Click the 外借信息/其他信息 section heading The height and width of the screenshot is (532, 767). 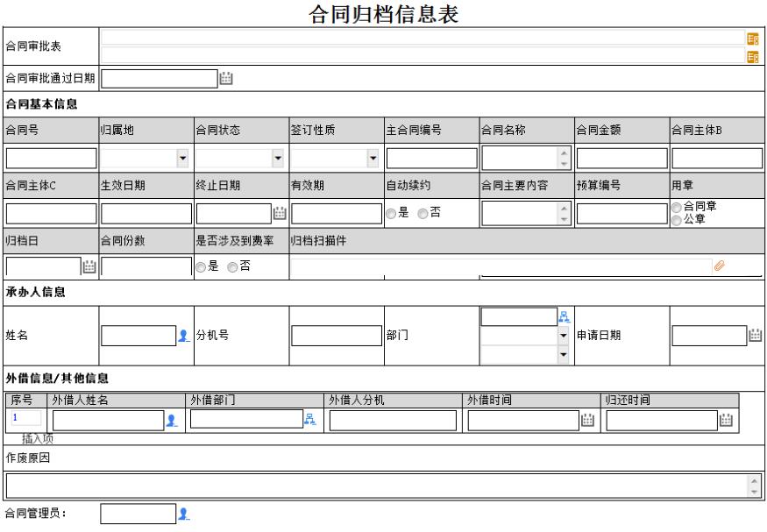pyautogui.click(x=57, y=379)
